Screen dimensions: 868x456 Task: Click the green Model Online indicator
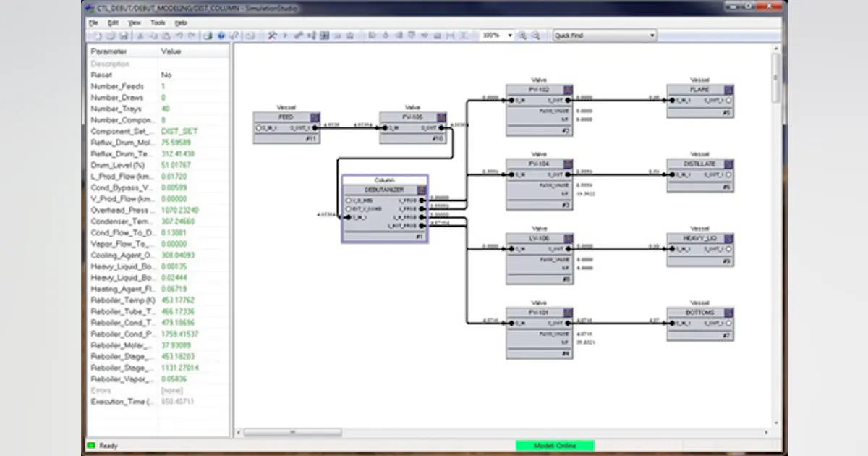[x=555, y=446]
